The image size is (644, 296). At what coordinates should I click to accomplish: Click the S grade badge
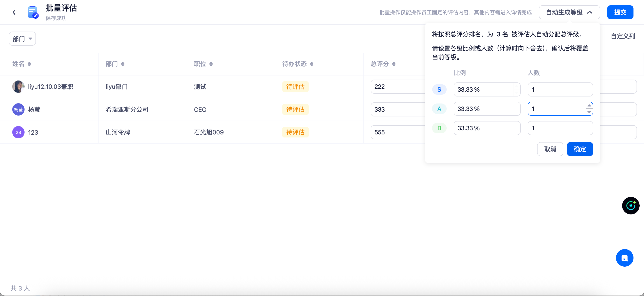(439, 90)
